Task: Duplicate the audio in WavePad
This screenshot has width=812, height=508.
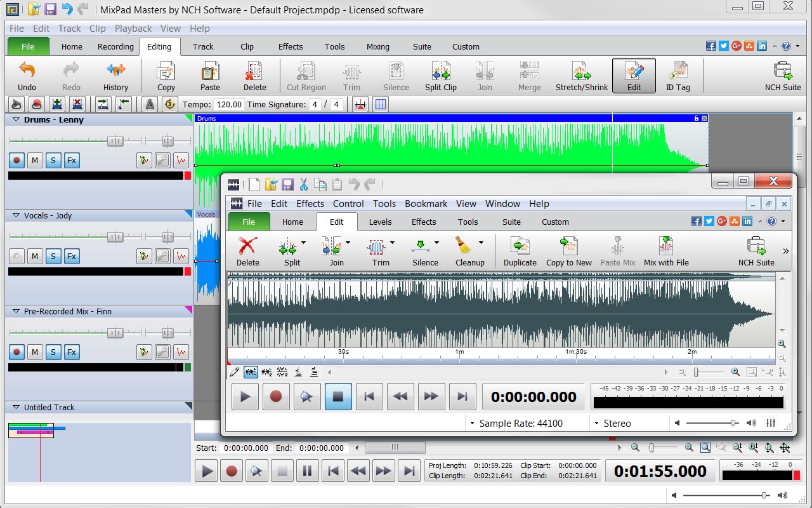Action: click(x=520, y=251)
